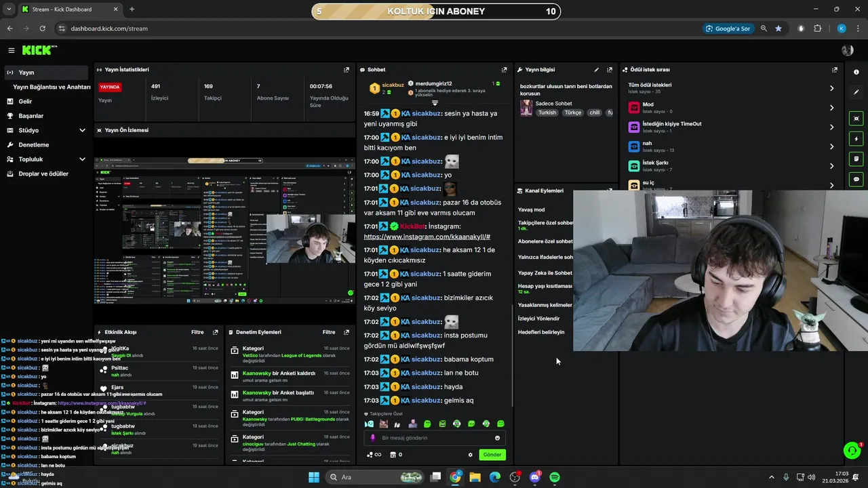Open Filtre in Denetim Eylemleri panel
This screenshot has height=488, width=868.
[329, 332]
